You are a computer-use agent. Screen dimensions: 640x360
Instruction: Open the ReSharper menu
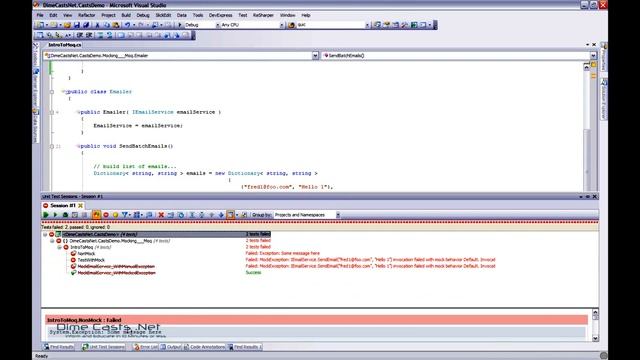pos(263,15)
